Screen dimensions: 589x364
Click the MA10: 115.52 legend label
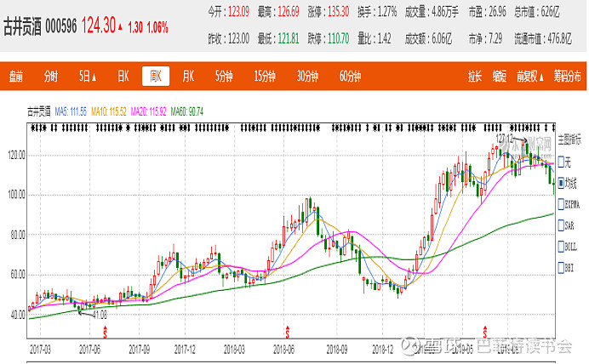point(109,111)
